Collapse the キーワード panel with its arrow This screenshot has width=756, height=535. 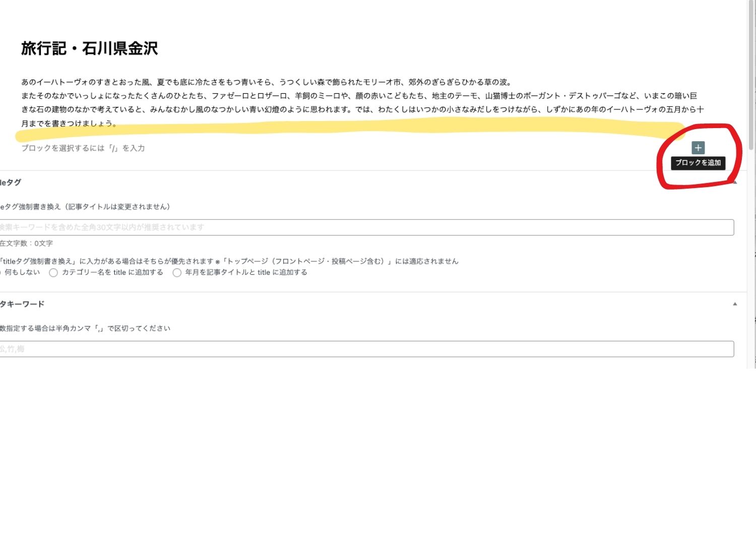tap(735, 304)
